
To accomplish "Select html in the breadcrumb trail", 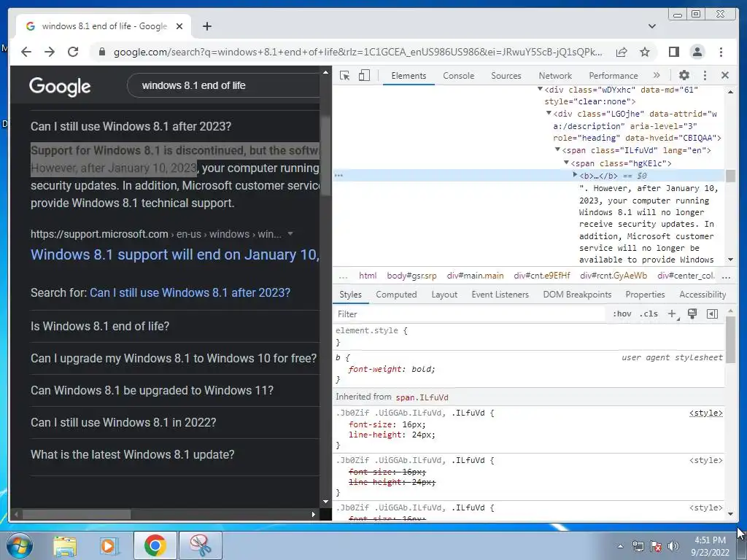I will tap(368, 276).
